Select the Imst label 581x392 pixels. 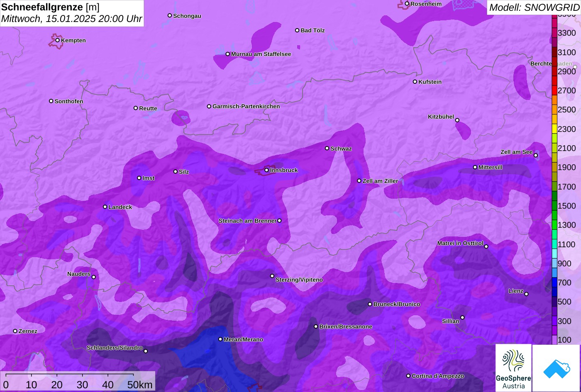tap(149, 178)
